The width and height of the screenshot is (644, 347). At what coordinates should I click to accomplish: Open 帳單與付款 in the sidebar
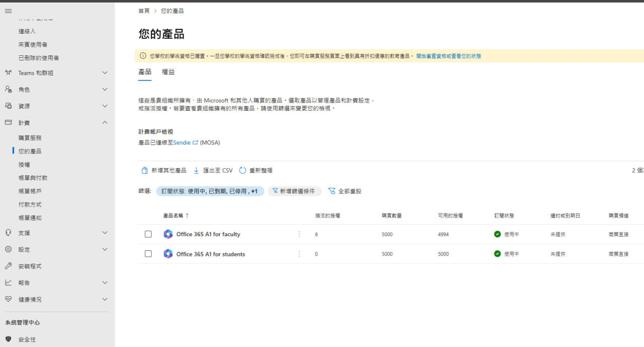(33, 178)
